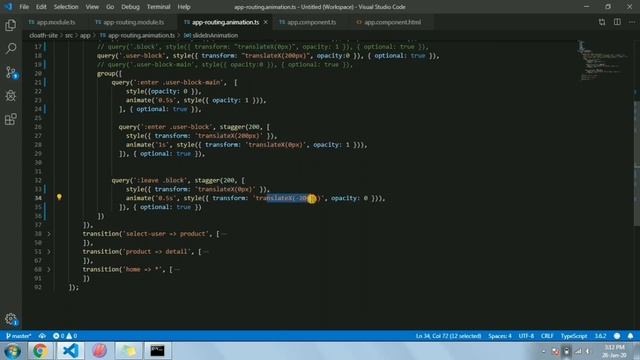
Task: Click the Open Changes icon in the editor toolbar
Action: tap(602, 22)
